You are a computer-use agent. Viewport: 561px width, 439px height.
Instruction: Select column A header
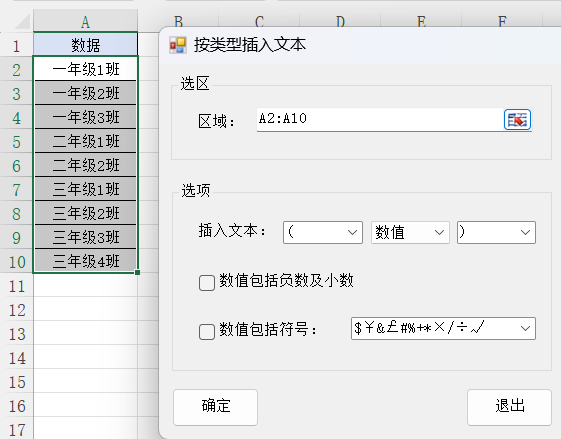tap(86, 22)
